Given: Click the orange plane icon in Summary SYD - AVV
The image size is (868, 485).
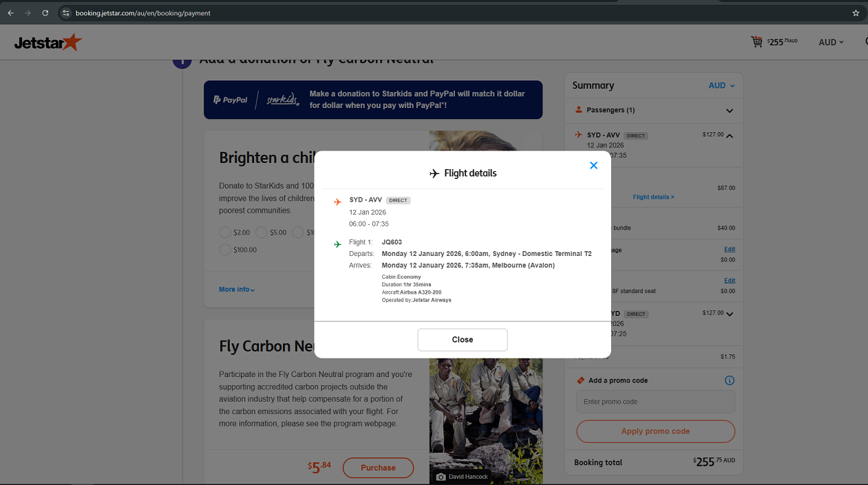Looking at the screenshot, I should [579, 135].
